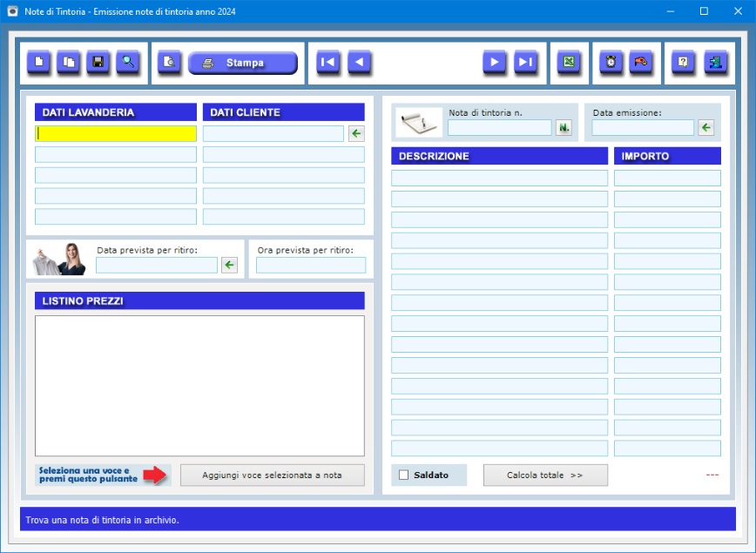Screen dimensions: 756x553
Task: Click the LISTINO PREZZI header
Action: [199, 300]
